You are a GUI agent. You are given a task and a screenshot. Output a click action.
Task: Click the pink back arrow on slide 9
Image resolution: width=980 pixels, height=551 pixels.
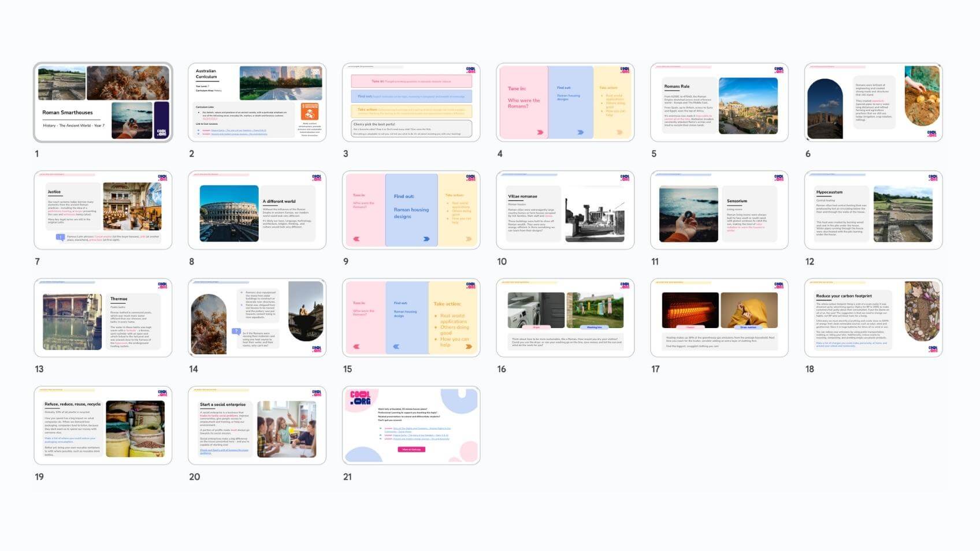[357, 239]
